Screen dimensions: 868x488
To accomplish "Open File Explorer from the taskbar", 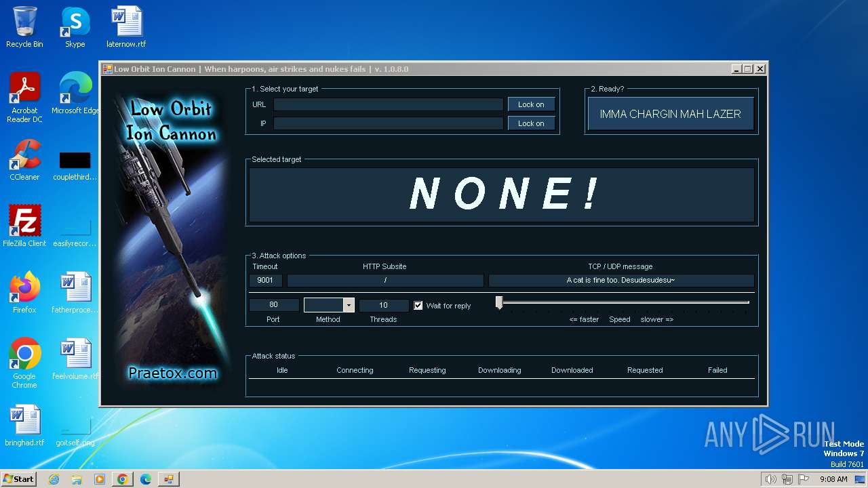I will pyautogui.click(x=77, y=479).
